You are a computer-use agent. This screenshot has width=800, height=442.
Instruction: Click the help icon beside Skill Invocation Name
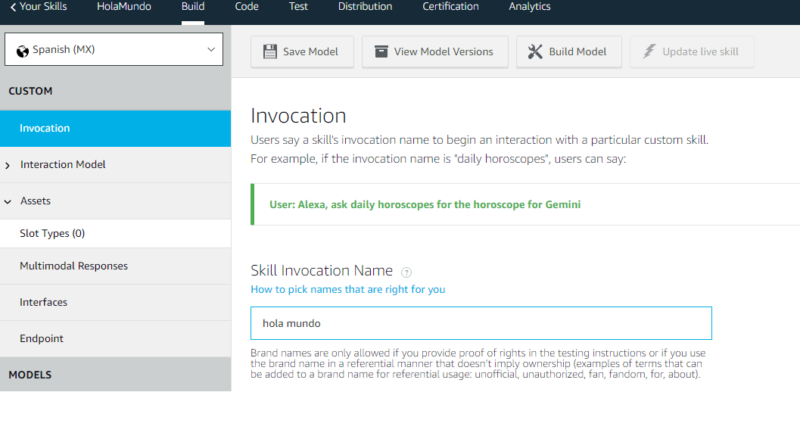(x=406, y=272)
